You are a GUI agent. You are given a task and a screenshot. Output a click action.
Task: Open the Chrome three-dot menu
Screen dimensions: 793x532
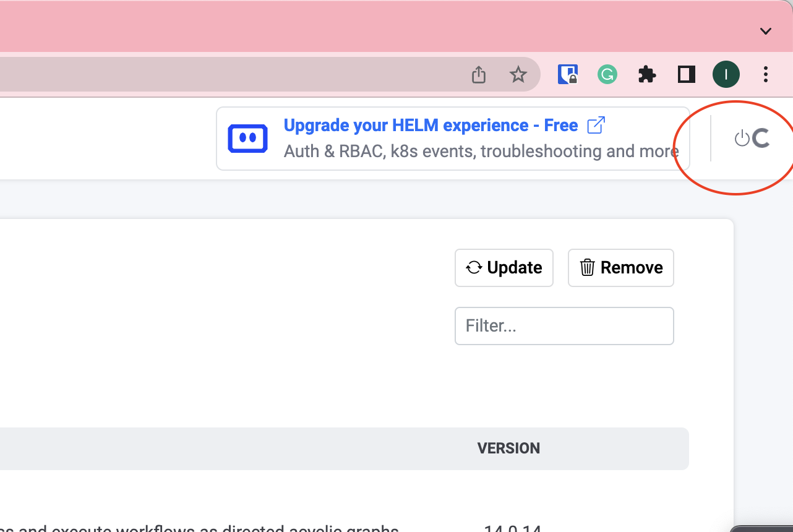[x=766, y=74]
